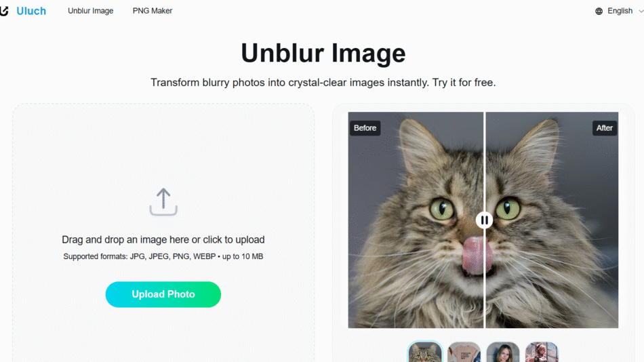Select the cat sample thumbnail

pyautogui.click(x=425, y=352)
